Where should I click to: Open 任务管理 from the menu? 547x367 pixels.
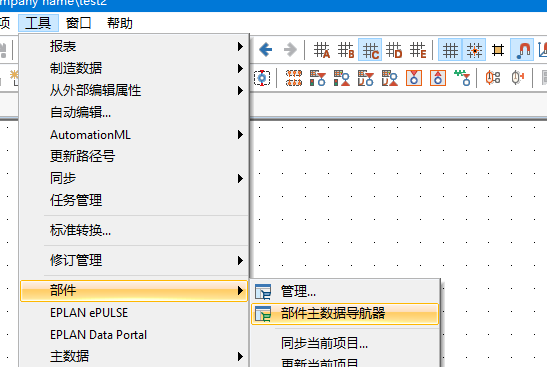(134, 200)
